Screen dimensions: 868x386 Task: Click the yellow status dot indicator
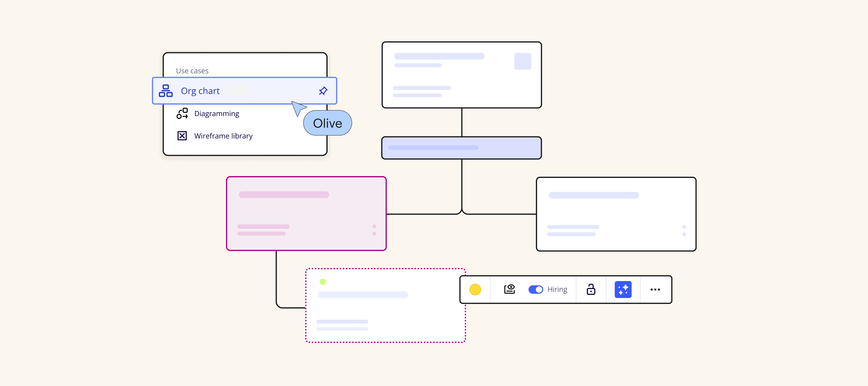point(475,289)
